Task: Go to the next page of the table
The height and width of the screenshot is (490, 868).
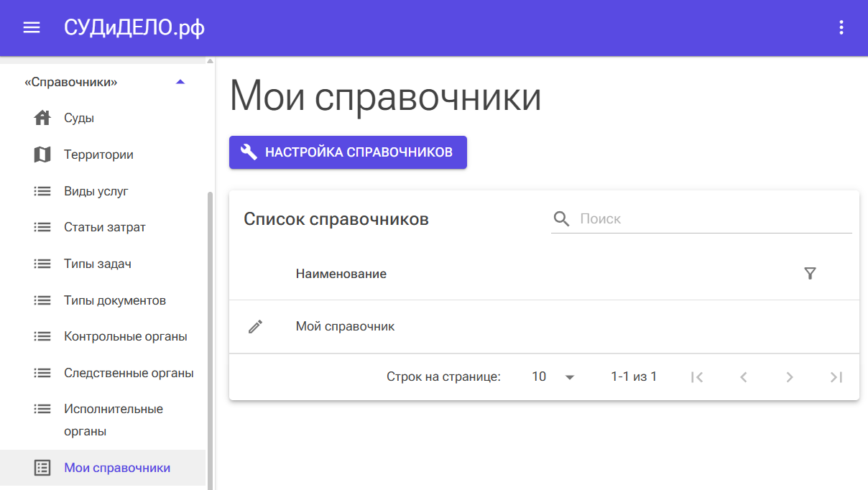Action: coord(790,376)
